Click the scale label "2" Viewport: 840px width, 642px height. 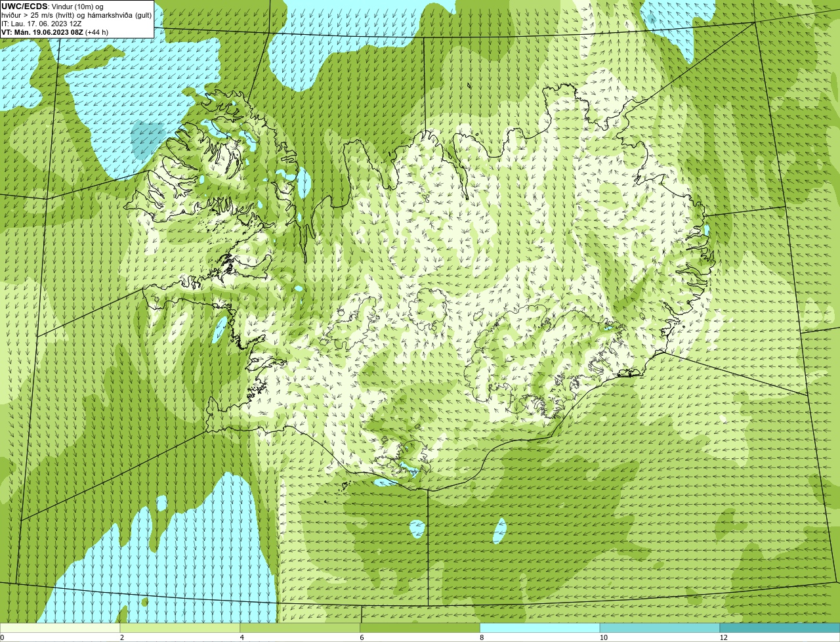tap(122, 637)
